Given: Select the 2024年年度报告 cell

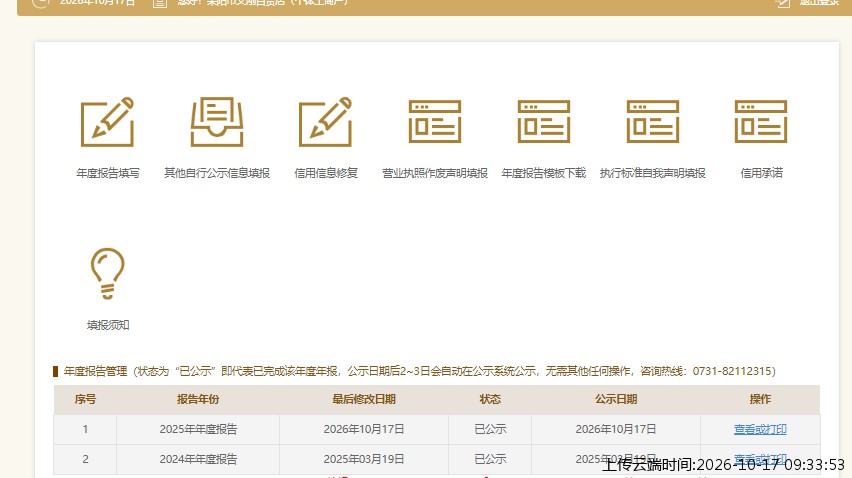Looking at the screenshot, I should (198, 459).
